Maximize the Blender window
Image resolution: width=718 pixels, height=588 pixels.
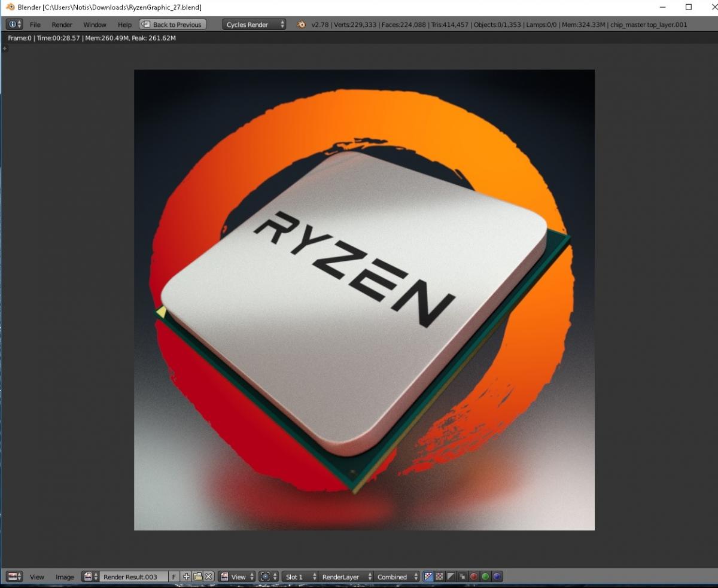(x=689, y=7)
